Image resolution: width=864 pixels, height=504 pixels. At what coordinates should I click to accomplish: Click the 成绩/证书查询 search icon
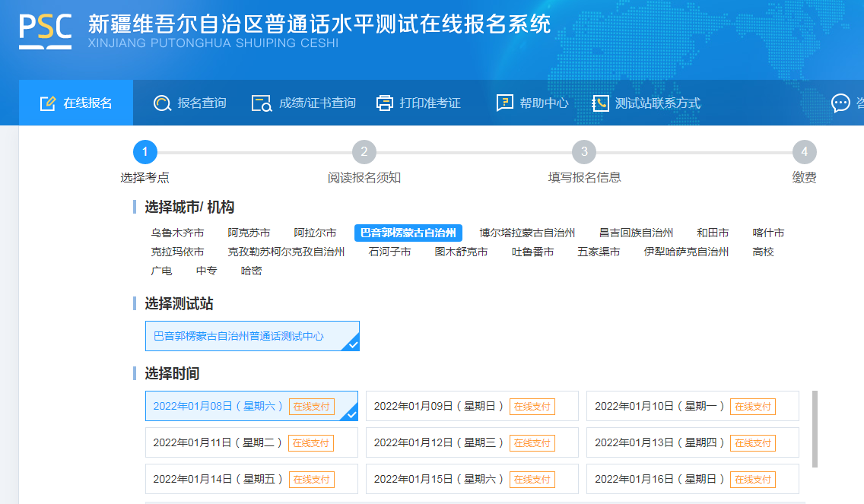point(262,103)
